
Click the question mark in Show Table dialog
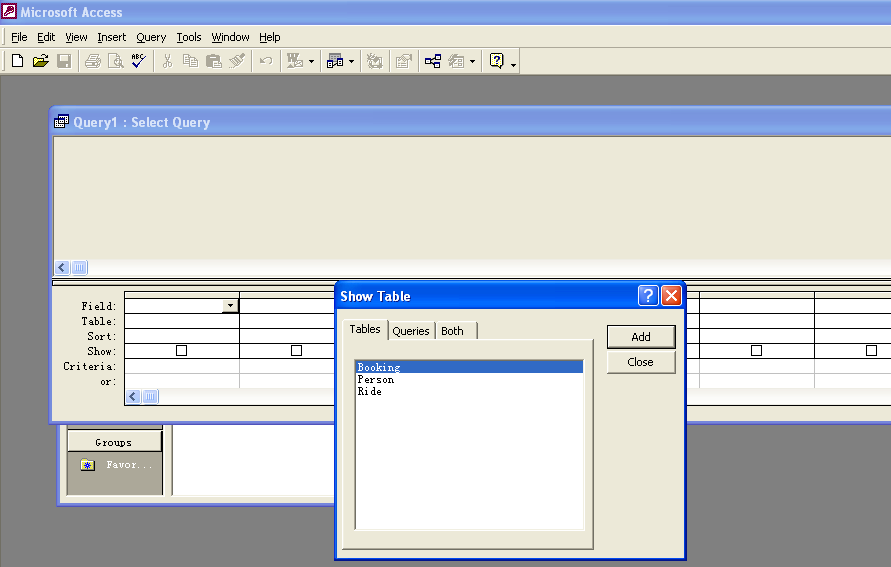tap(648, 296)
